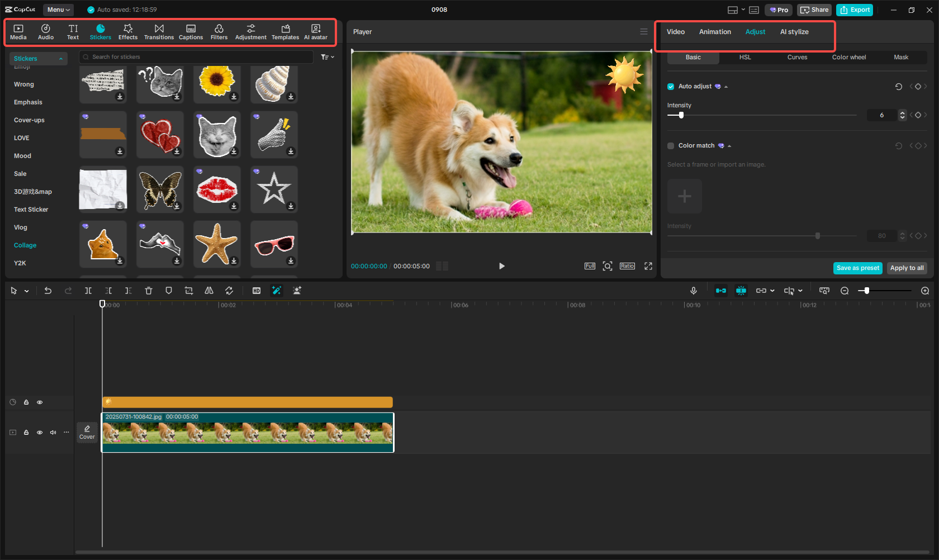Screen dimensions: 939x560
Task: Select the sunflower sticker thumbnail
Action: (x=217, y=84)
